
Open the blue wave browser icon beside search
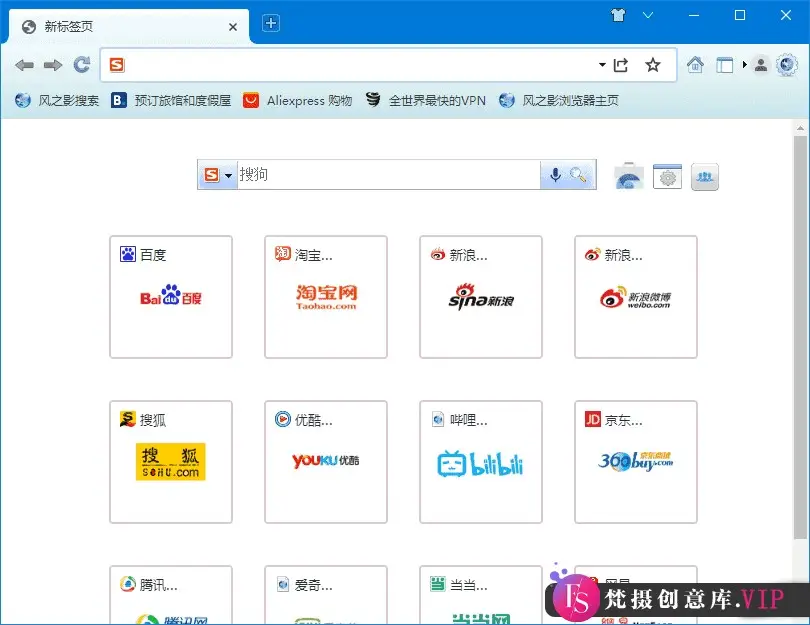click(x=629, y=176)
